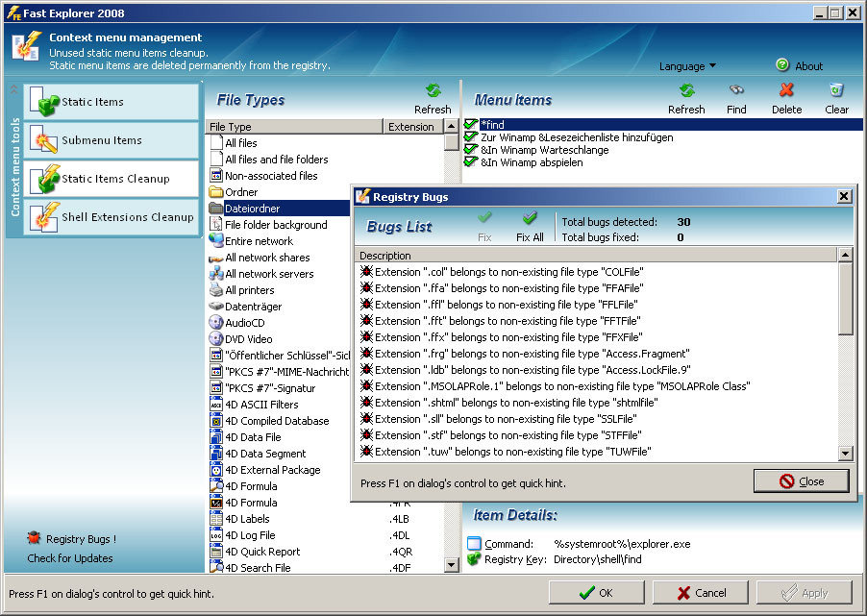The image size is (867, 616).
Task: Sort by Extension column header
Action: pyautogui.click(x=412, y=127)
